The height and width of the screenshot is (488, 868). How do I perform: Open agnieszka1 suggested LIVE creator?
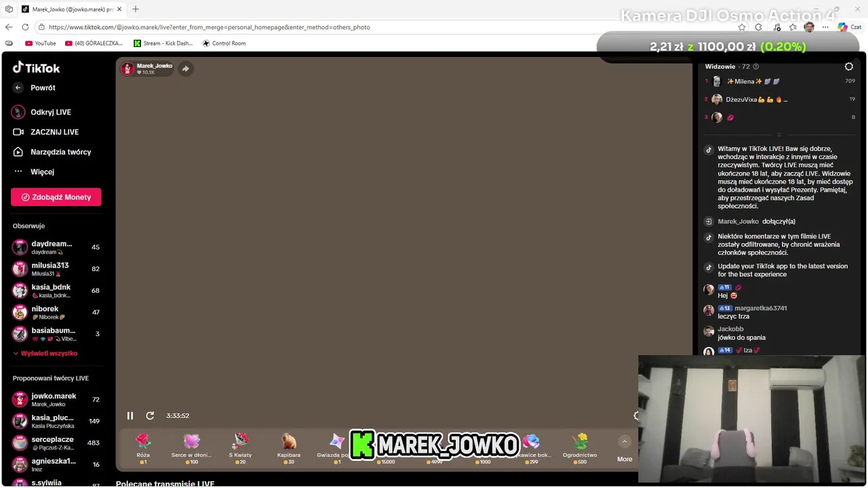(x=56, y=464)
